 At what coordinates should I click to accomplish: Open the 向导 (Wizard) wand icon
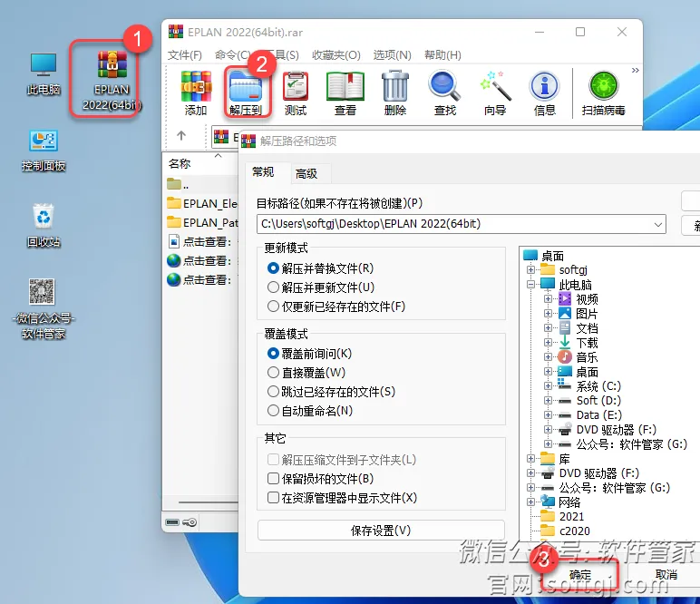tap(495, 93)
